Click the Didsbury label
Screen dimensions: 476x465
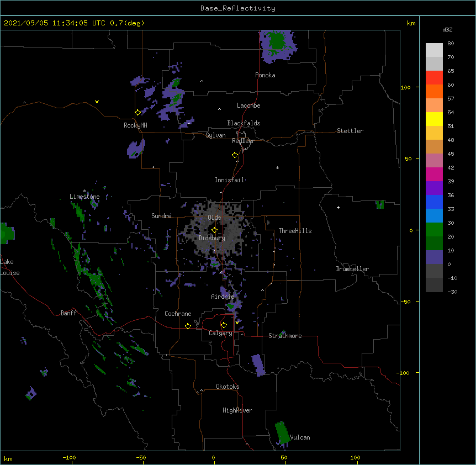coord(212,238)
